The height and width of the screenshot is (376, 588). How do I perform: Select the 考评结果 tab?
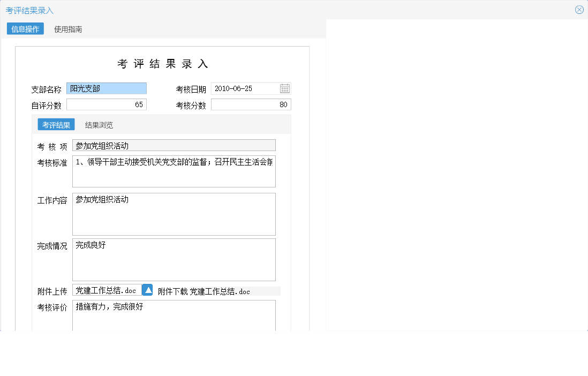tap(56, 124)
